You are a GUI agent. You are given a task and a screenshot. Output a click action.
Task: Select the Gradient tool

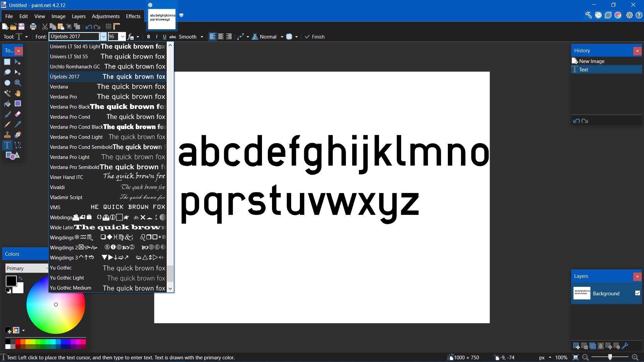pos(18,104)
